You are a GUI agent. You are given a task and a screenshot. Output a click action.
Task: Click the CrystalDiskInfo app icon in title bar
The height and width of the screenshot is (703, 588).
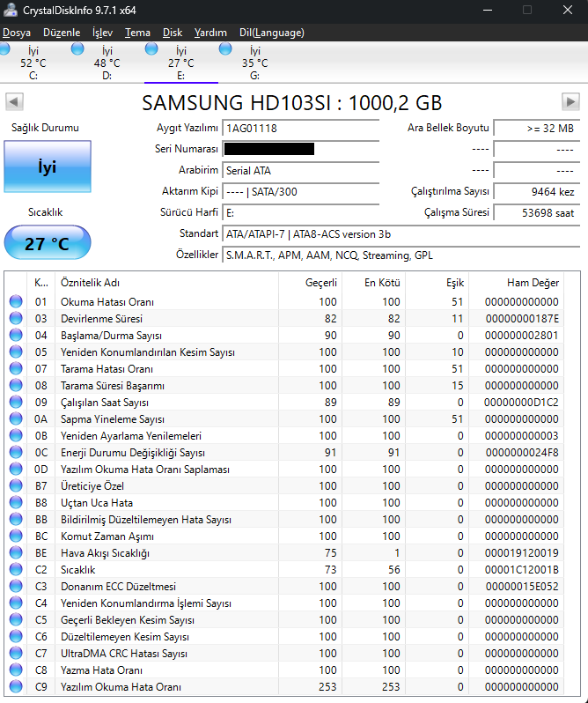point(10,10)
